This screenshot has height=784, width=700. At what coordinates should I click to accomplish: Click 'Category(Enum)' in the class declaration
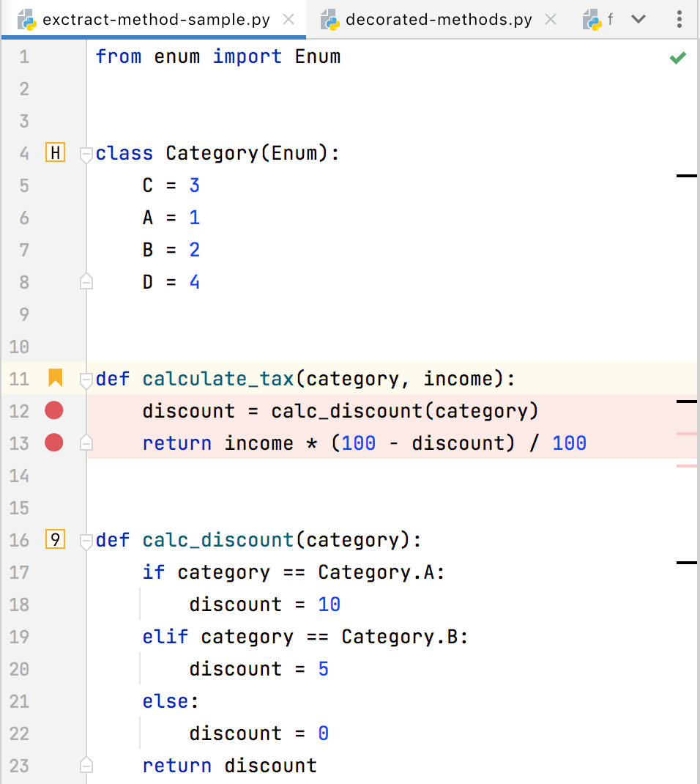(x=246, y=153)
